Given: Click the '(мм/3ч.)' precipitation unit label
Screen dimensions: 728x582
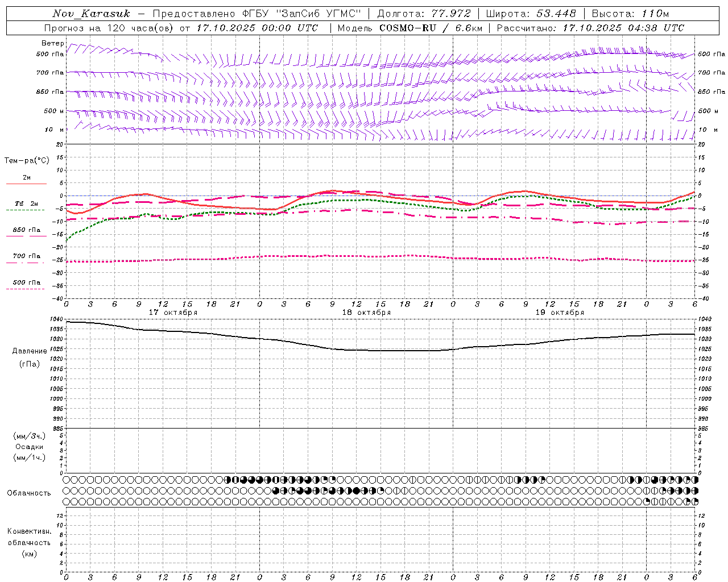Looking at the screenshot, I should pyautogui.click(x=30, y=436).
